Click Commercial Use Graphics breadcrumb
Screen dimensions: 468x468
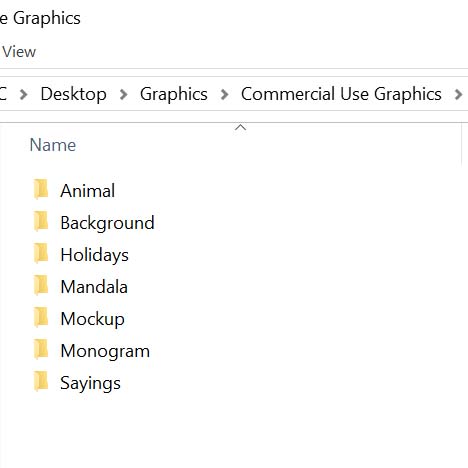point(341,94)
